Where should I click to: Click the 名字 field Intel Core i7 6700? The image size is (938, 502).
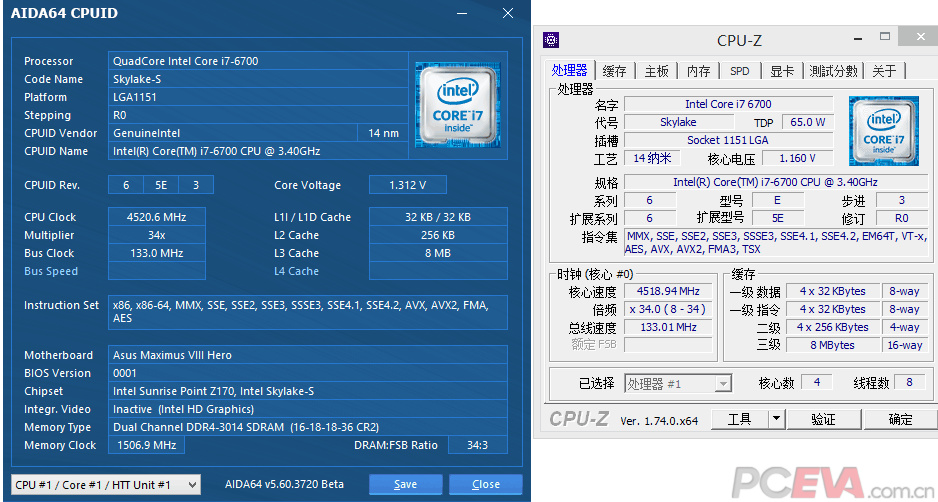[x=728, y=104]
